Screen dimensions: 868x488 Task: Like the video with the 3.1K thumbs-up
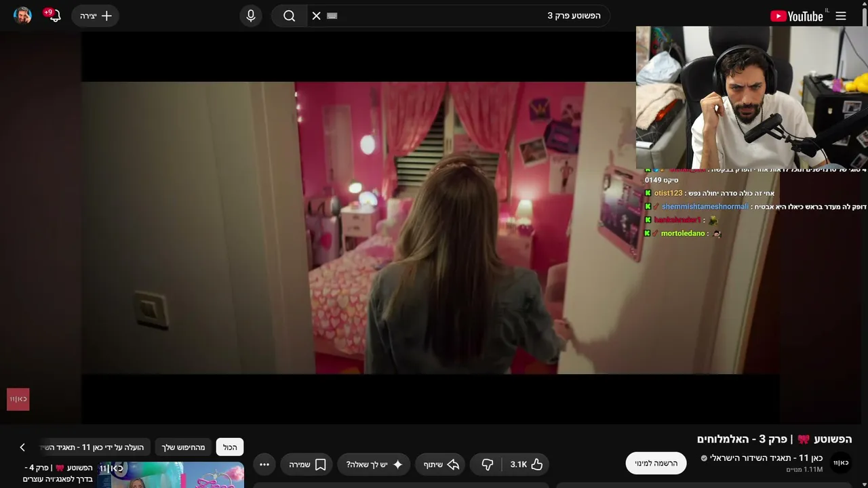point(527,464)
